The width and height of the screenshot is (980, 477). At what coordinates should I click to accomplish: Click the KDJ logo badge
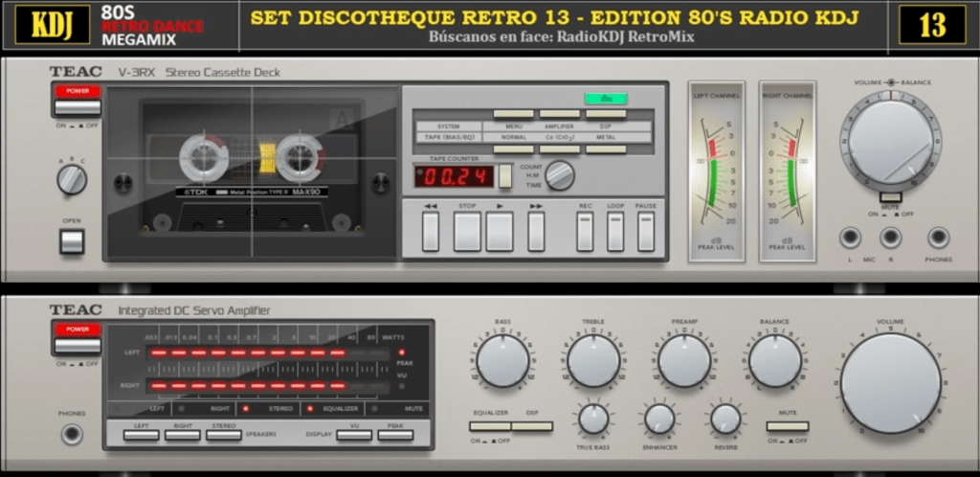click(53, 24)
